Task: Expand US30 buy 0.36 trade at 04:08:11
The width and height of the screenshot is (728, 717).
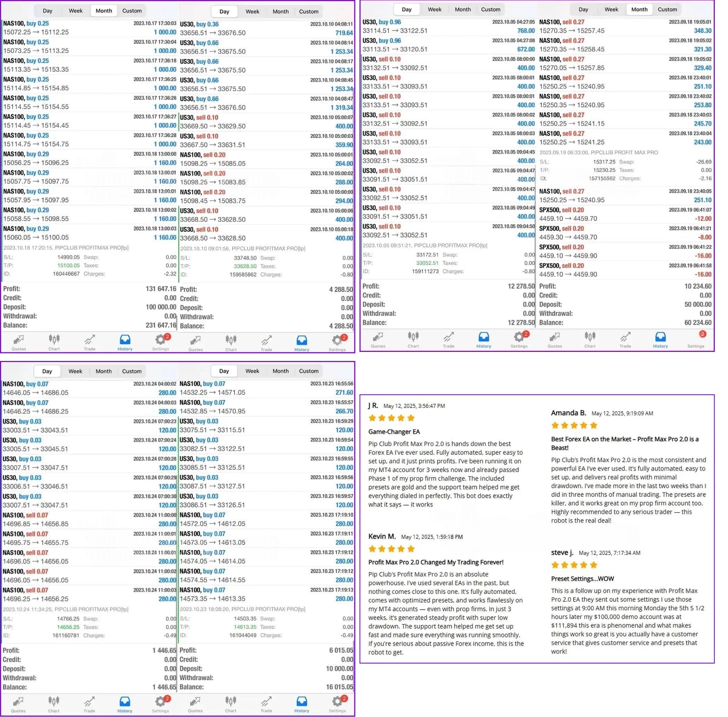Action: [266, 28]
